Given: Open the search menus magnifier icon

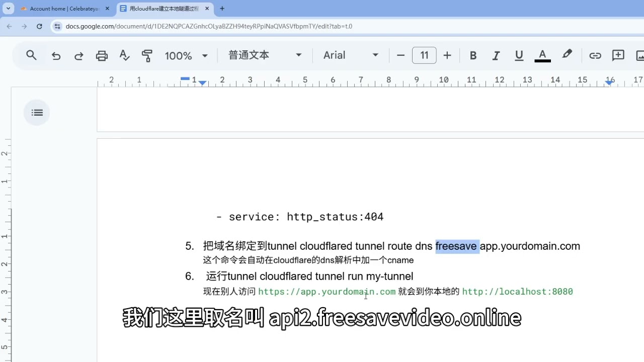Looking at the screenshot, I should tap(31, 55).
